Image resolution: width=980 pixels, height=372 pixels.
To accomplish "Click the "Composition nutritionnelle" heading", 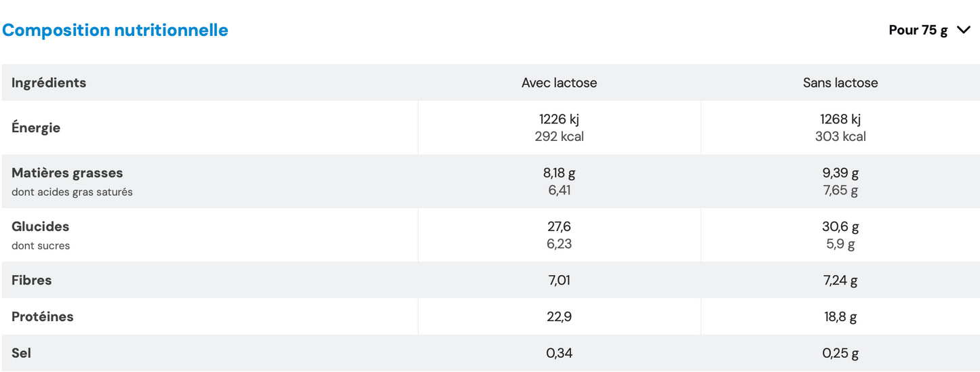I will (115, 30).
